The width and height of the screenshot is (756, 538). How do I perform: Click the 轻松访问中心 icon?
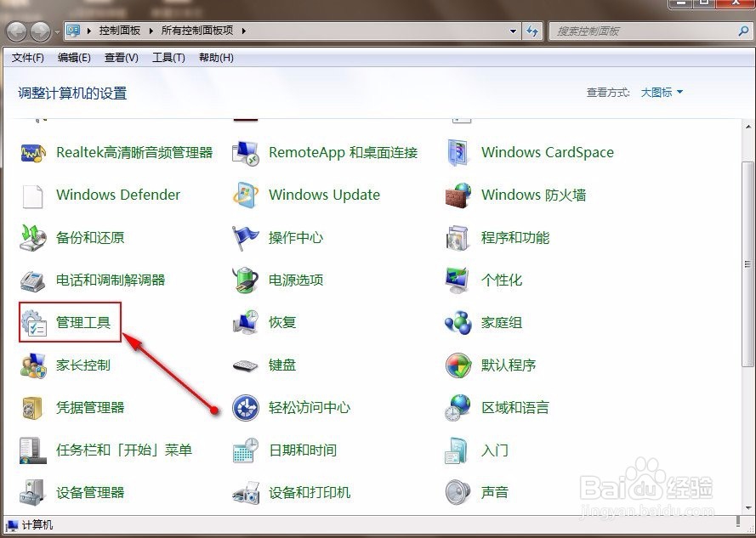[246, 407]
